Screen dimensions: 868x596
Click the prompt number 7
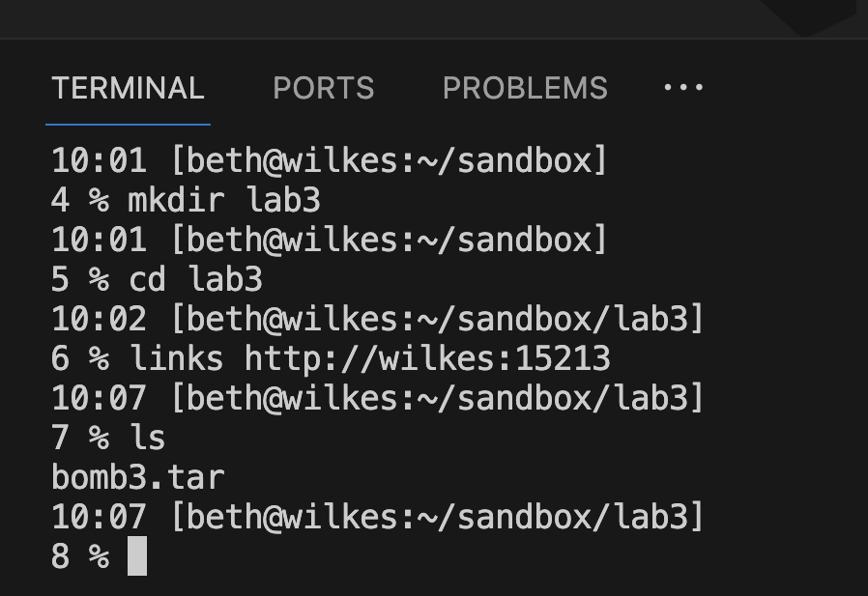pyautogui.click(x=61, y=439)
